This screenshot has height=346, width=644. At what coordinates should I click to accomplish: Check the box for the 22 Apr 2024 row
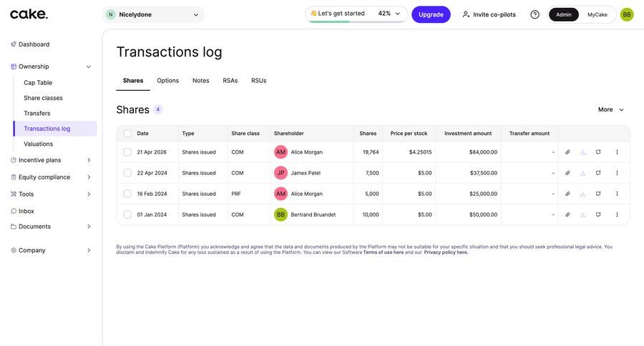(x=127, y=172)
